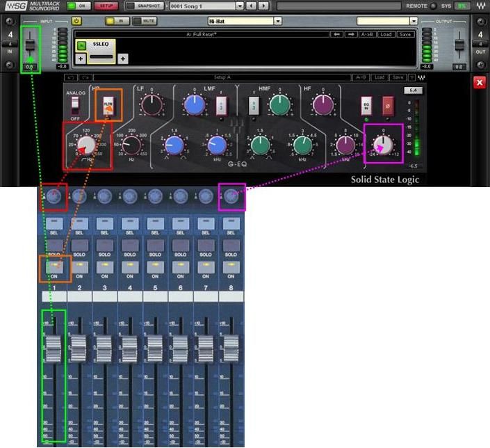Click the green HMF Q knob
This screenshot has height=448, width=490.
(x=260, y=145)
